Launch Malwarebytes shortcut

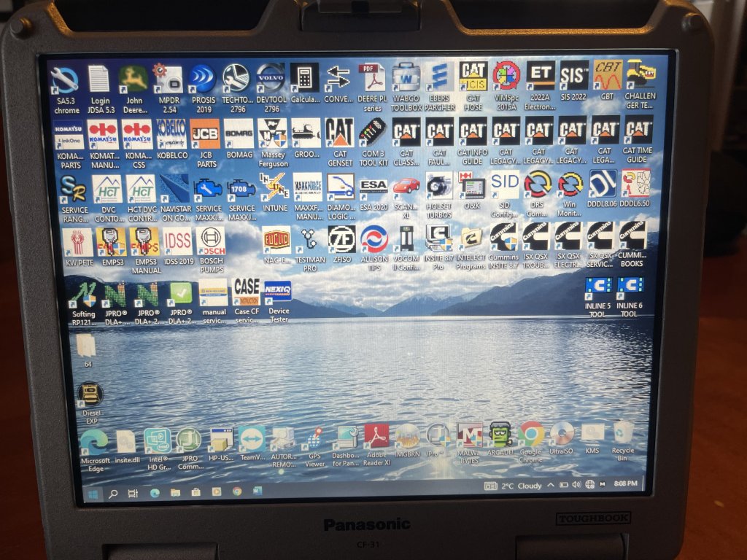(470, 436)
